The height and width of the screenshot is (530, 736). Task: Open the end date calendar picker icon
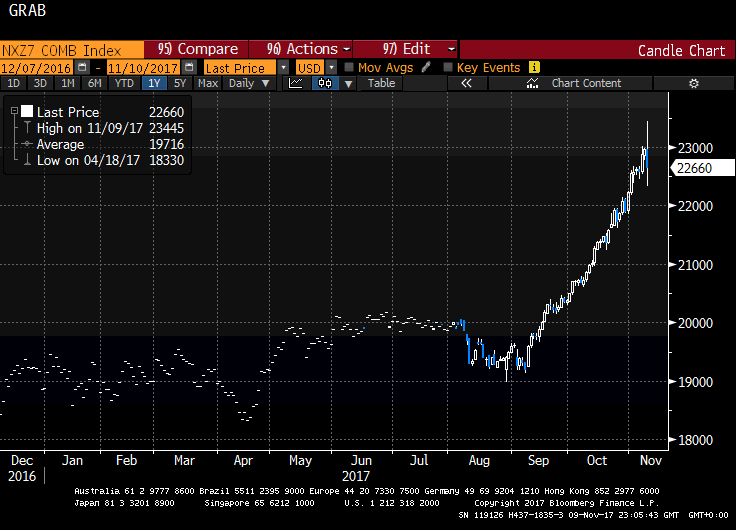(x=189, y=67)
